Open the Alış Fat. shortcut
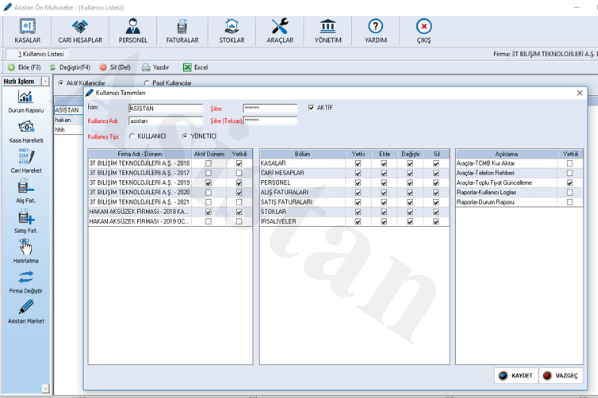The image size is (598, 398). pos(26,192)
